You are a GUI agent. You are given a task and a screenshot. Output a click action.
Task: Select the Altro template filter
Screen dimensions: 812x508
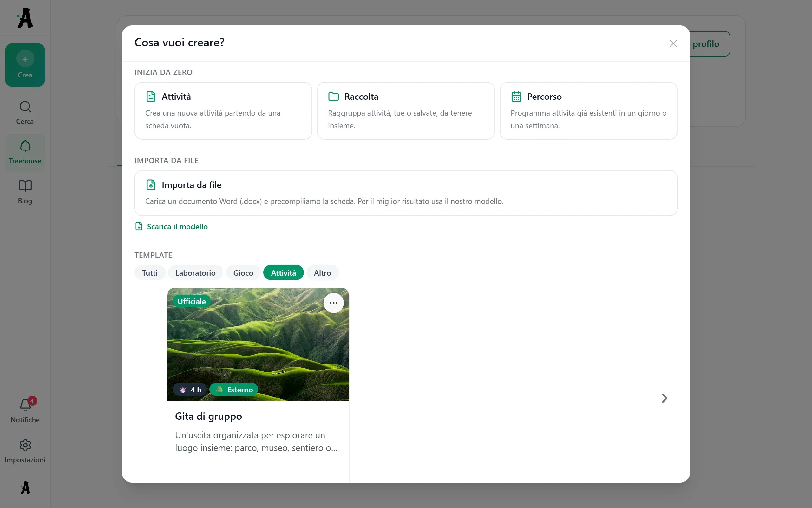(323, 272)
